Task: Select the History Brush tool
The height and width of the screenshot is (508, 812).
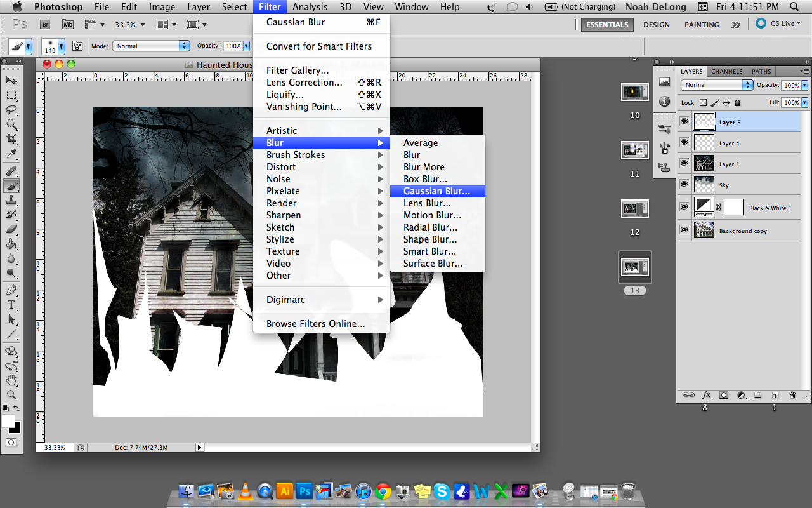Action: pyautogui.click(x=11, y=215)
